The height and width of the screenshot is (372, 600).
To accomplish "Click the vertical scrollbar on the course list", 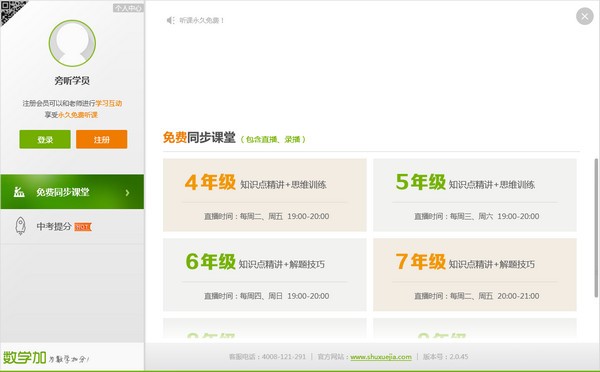I will pyautogui.click(x=596, y=228).
